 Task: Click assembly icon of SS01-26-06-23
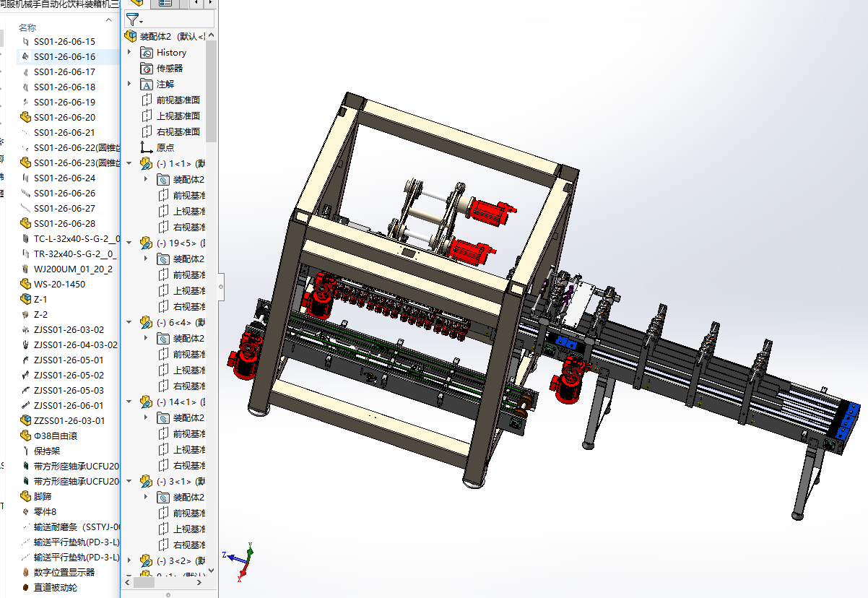point(25,162)
